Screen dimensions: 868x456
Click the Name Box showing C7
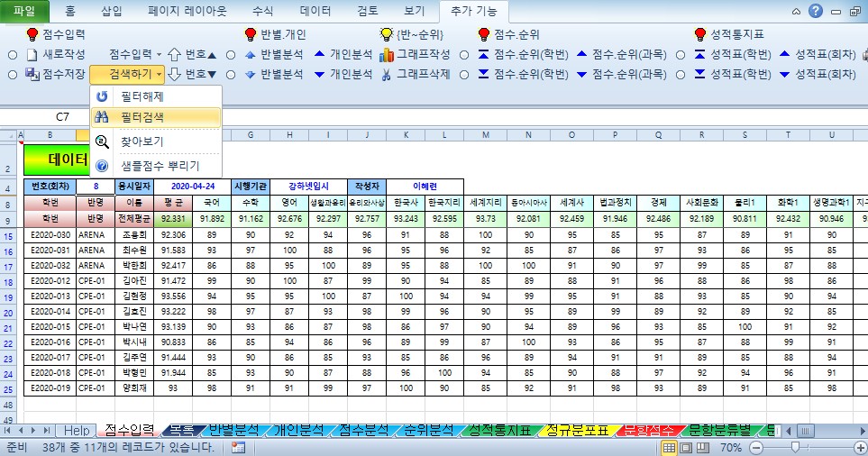pyautogui.click(x=62, y=117)
